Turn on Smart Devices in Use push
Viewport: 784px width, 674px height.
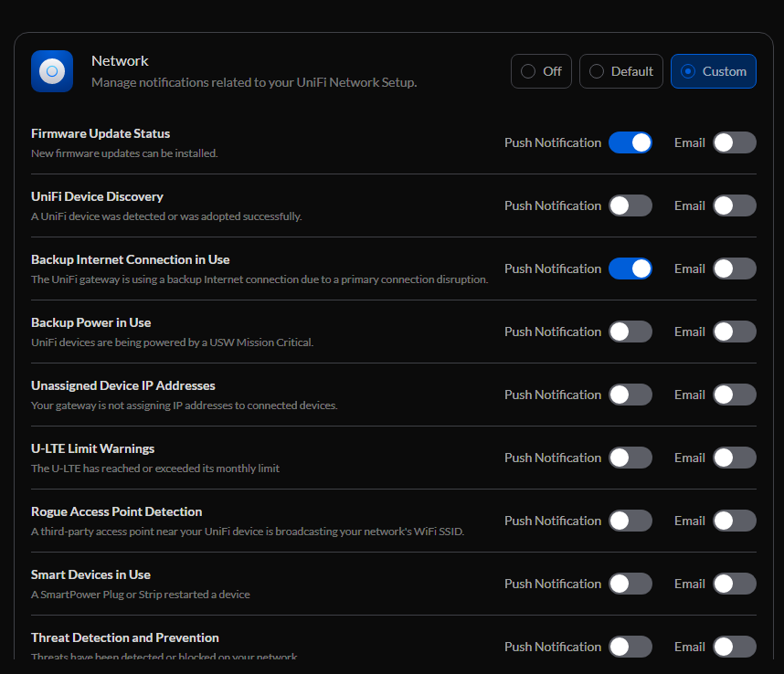[630, 584]
